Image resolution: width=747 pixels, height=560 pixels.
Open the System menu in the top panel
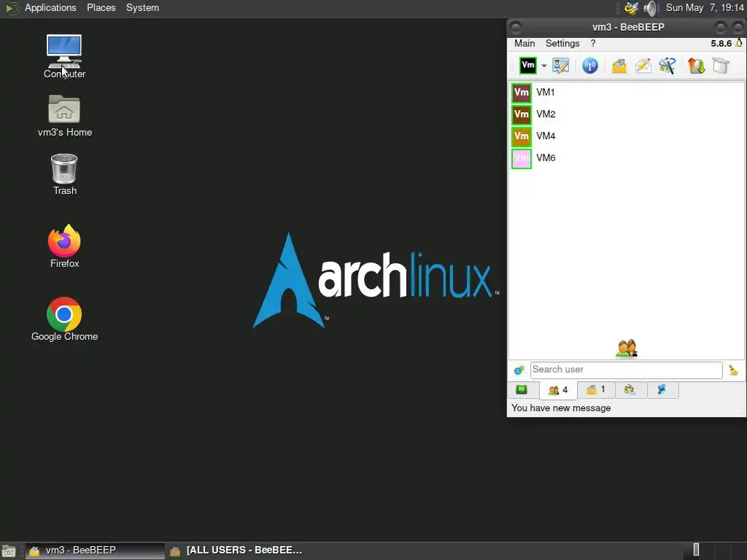click(x=142, y=7)
